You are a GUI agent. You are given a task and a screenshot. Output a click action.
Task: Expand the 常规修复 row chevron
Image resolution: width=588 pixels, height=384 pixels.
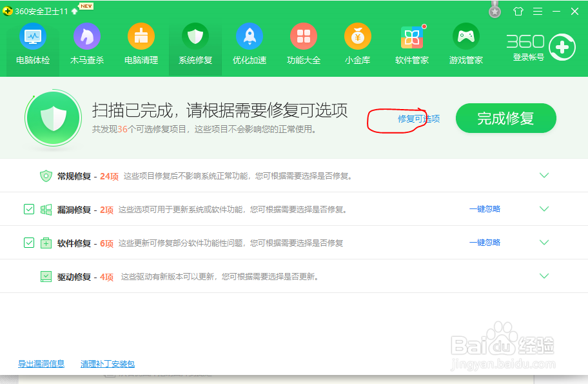coord(544,176)
